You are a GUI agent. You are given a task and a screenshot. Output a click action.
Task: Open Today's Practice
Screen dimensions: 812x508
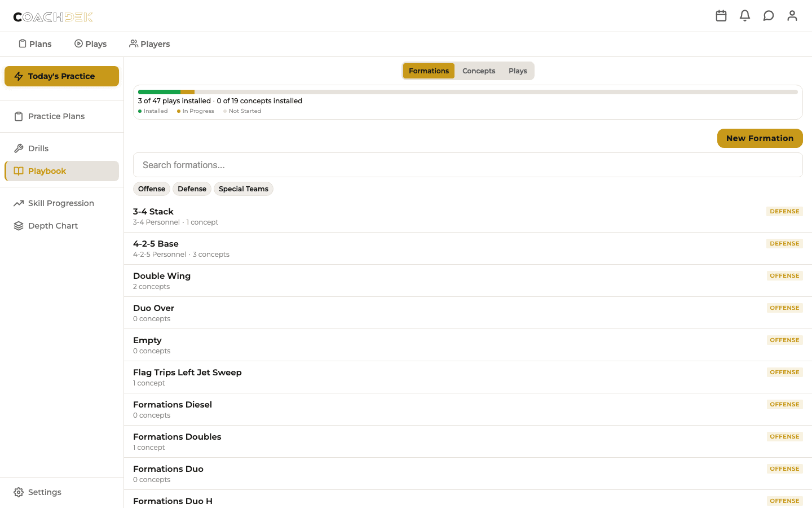coord(61,76)
